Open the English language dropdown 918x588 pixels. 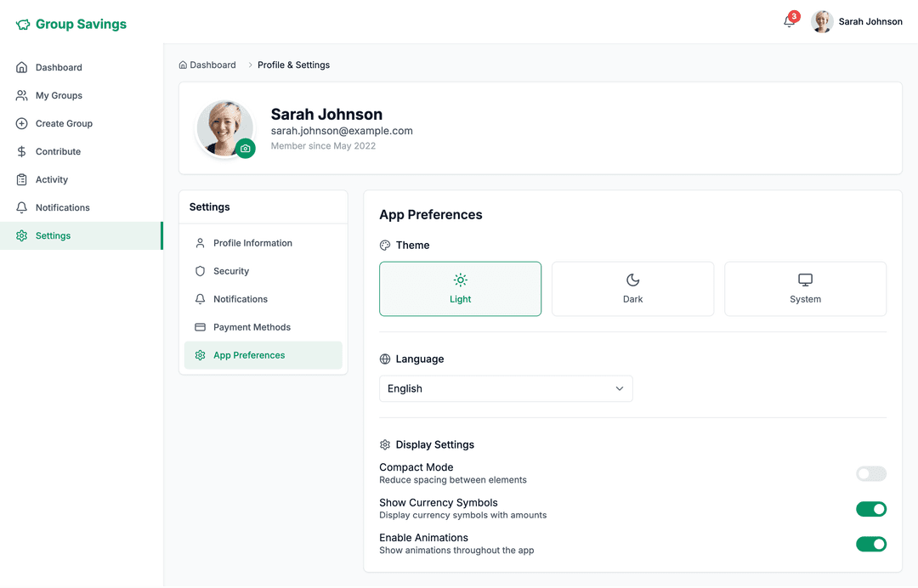pos(506,388)
